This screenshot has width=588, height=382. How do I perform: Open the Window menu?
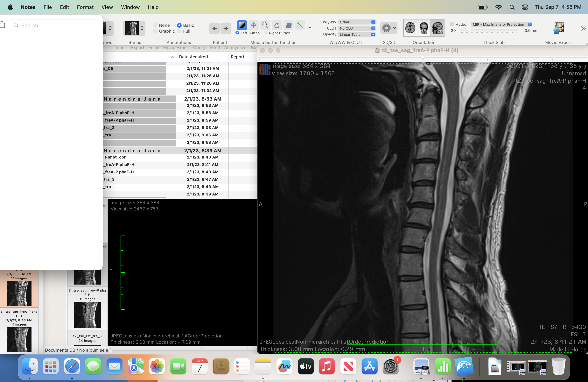130,7
